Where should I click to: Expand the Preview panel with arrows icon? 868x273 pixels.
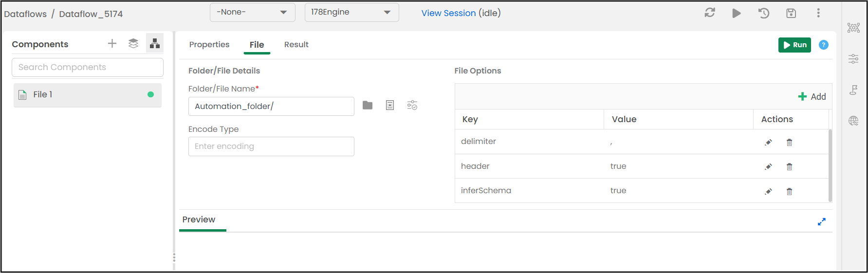[822, 221]
